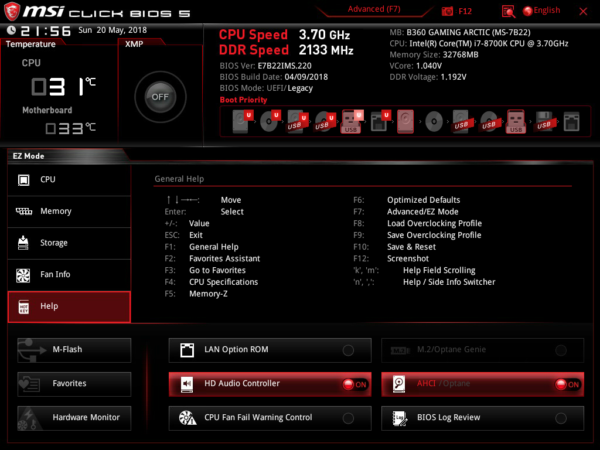Click the F5 Memory-Z help entry
Viewport: 600px width, 450px height.
coord(196,294)
